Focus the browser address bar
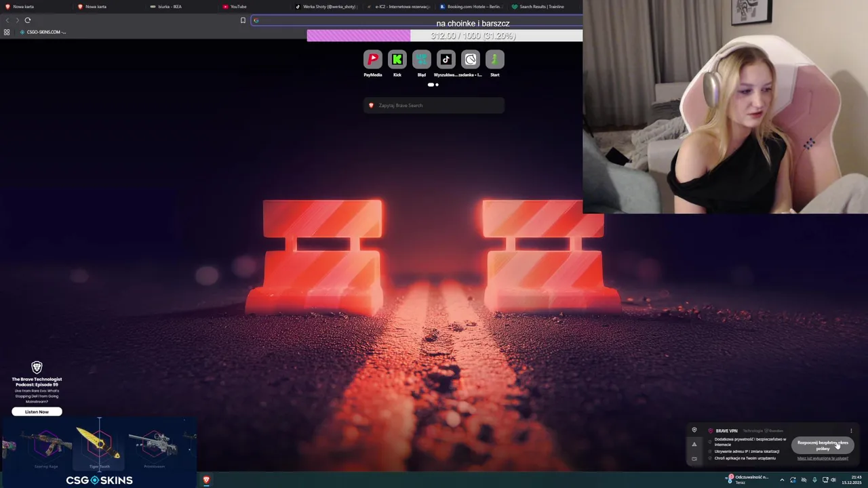The image size is (868, 488). coord(416,20)
